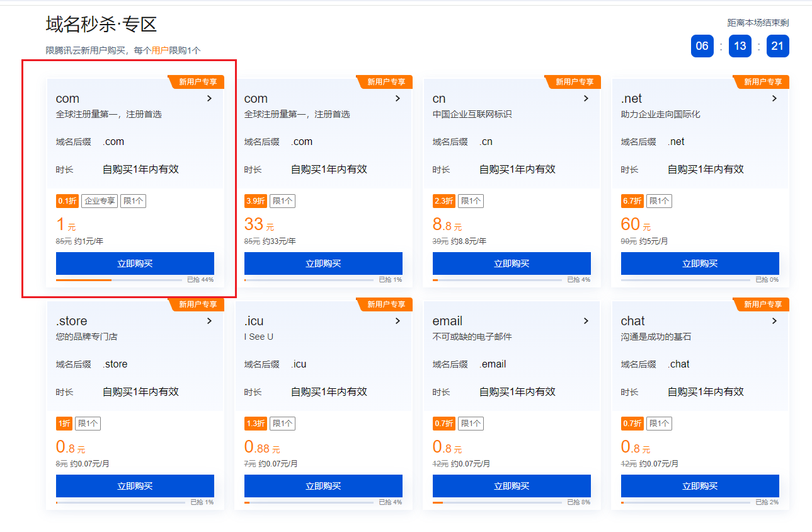Click the arrow on the 1元 com card
The height and width of the screenshot is (532, 812).
[209, 98]
